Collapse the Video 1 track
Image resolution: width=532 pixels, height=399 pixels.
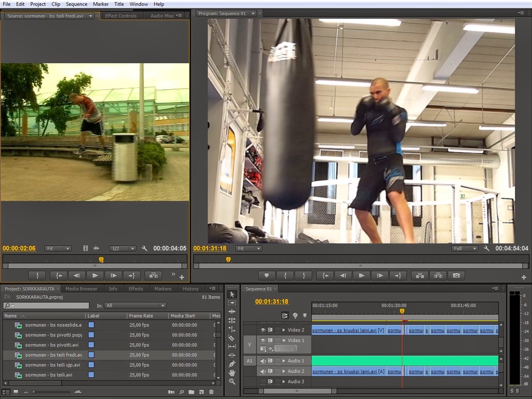[284, 340]
